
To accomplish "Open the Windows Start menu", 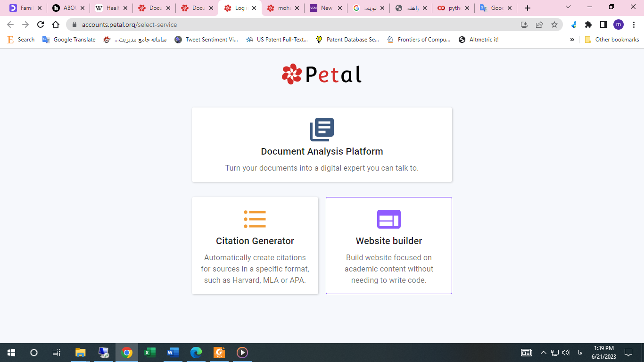I will click(x=11, y=352).
